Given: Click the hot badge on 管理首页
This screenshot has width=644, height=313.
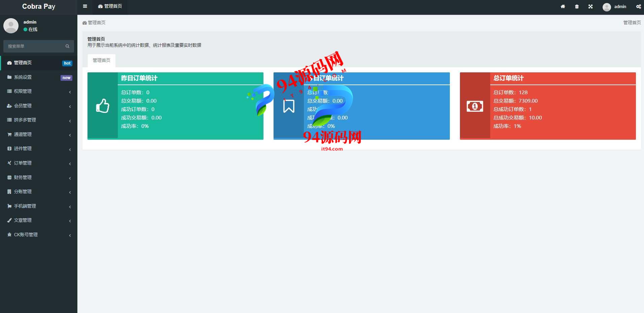Looking at the screenshot, I should 67,63.
